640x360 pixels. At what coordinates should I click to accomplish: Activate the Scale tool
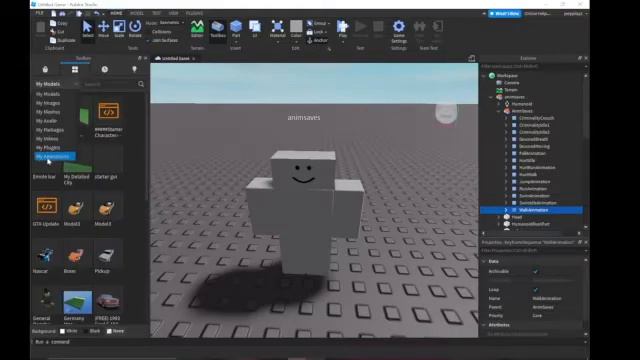[119, 29]
